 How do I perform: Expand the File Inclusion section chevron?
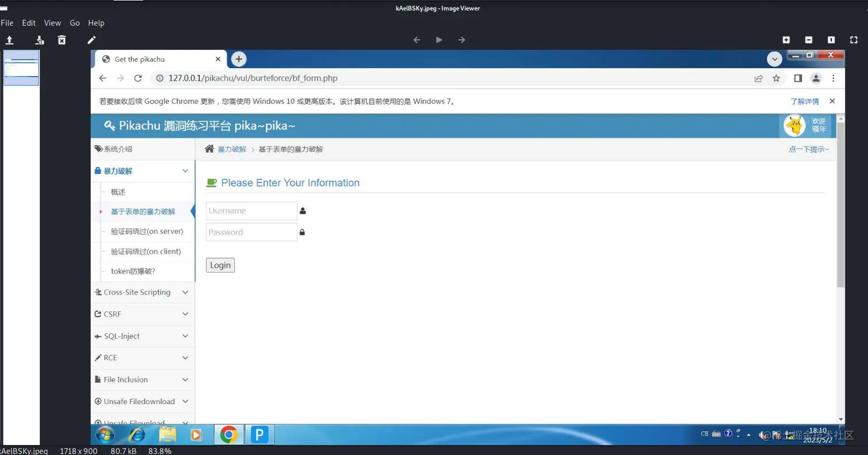pyautogui.click(x=185, y=380)
